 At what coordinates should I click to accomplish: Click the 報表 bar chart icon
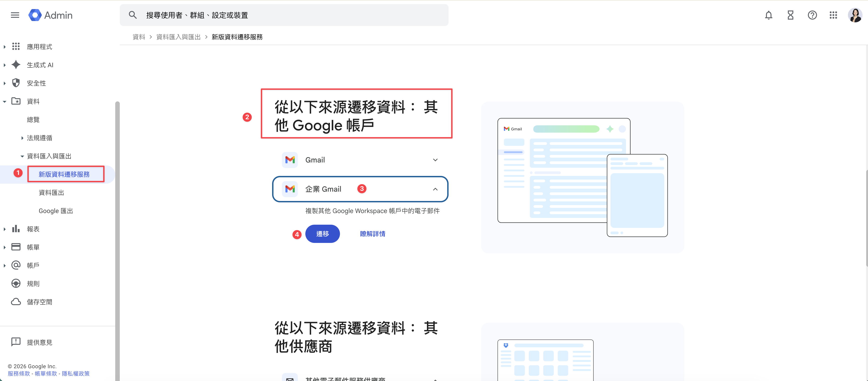[x=16, y=229]
